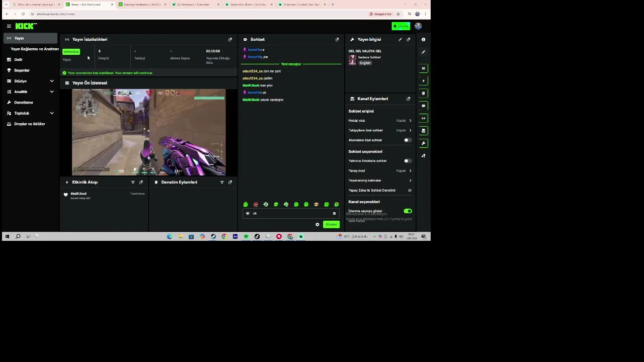
Task: Toggle Yalnızca Emote'larla sohbet switch
Action: [x=408, y=161]
